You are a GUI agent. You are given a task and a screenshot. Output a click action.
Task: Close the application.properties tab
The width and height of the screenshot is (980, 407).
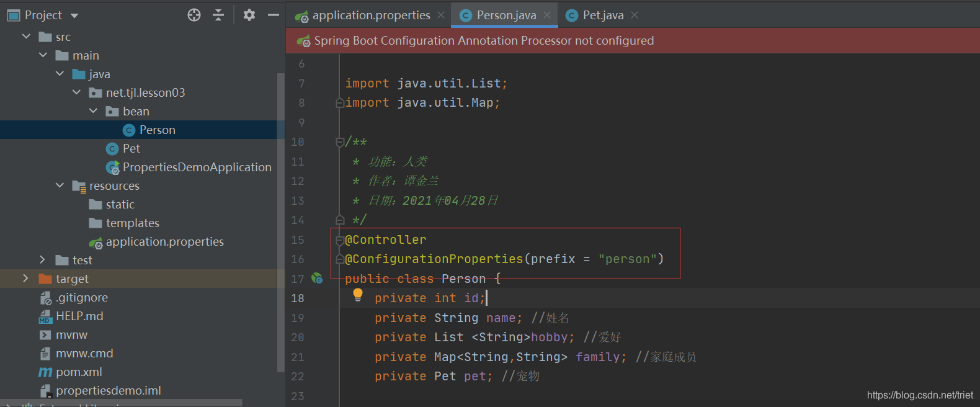pos(441,15)
